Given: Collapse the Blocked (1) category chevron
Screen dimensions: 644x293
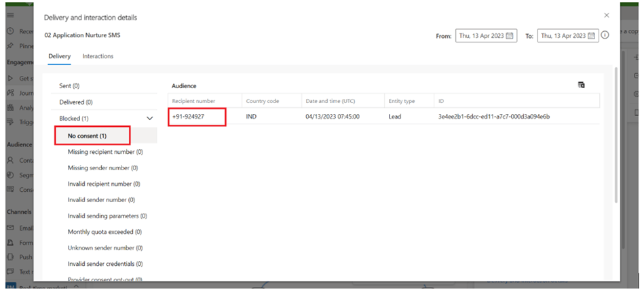Looking at the screenshot, I should (x=150, y=119).
